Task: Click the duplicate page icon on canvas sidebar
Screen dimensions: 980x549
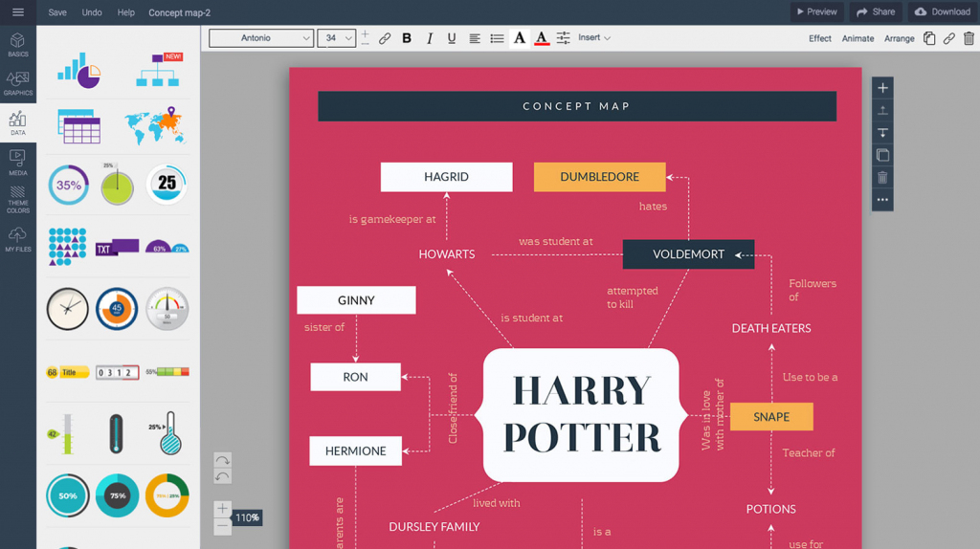Action: pos(882,155)
